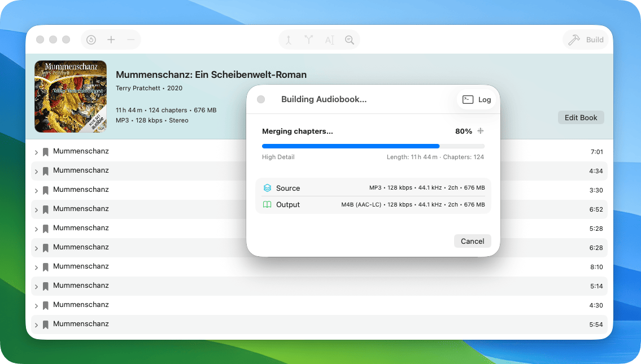
Task: Expand the chapter row lasting 3:30
Action: tap(36, 190)
